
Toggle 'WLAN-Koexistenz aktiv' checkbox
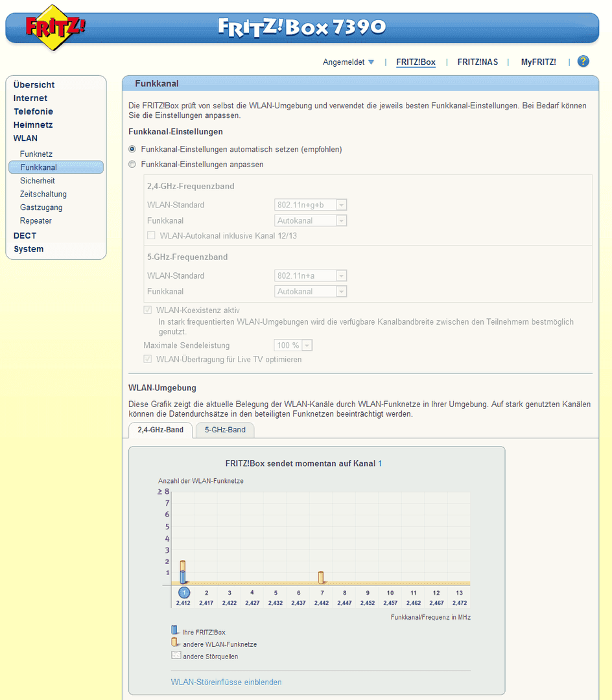coord(147,310)
